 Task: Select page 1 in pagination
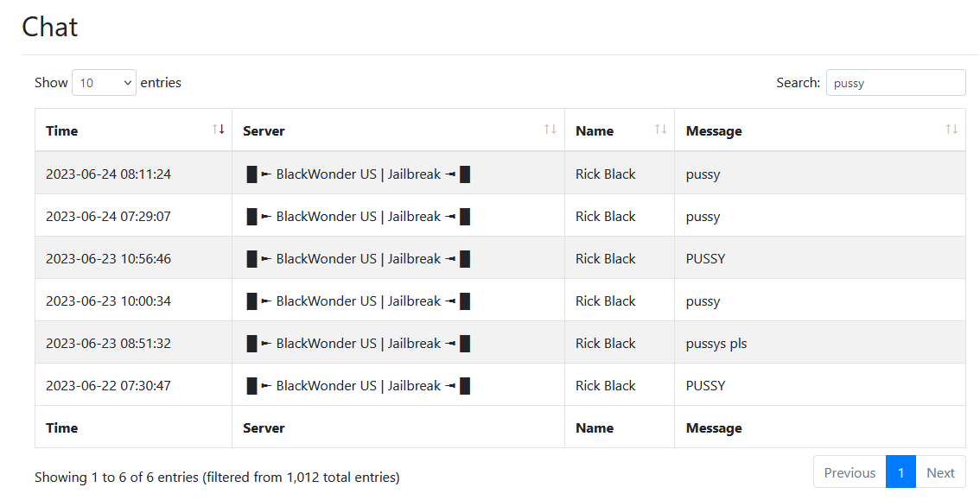point(900,472)
